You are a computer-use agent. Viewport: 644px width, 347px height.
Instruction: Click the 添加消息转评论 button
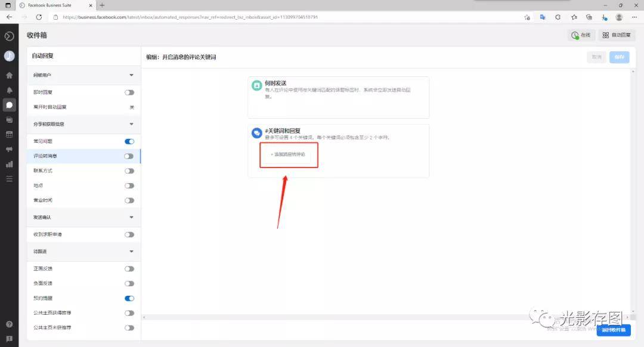point(288,154)
